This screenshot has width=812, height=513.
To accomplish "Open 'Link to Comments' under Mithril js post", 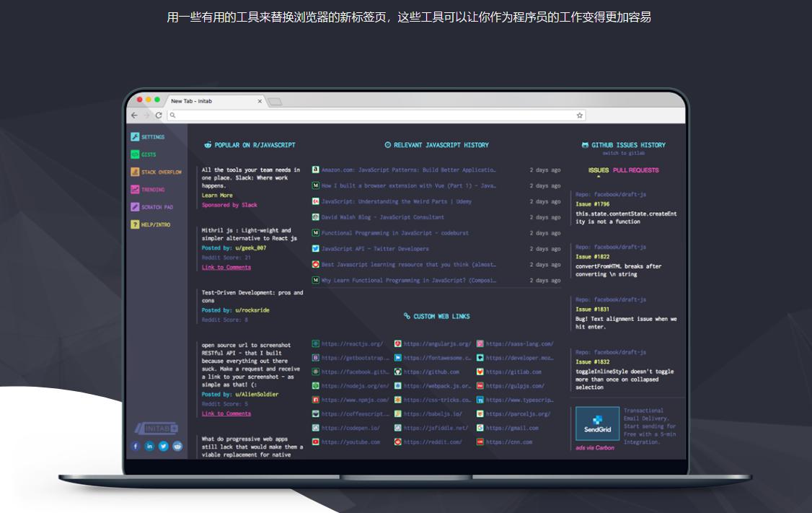I will 226,268.
